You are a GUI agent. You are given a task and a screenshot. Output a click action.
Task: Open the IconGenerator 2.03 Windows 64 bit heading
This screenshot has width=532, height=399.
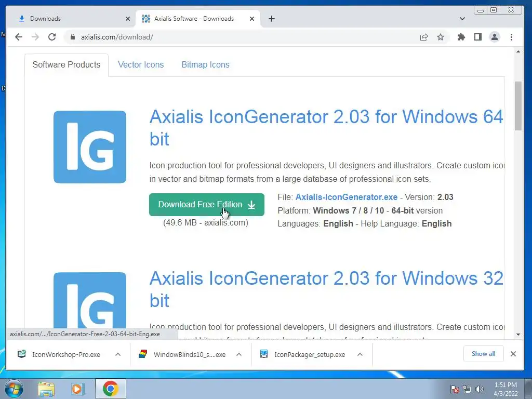[326, 128]
